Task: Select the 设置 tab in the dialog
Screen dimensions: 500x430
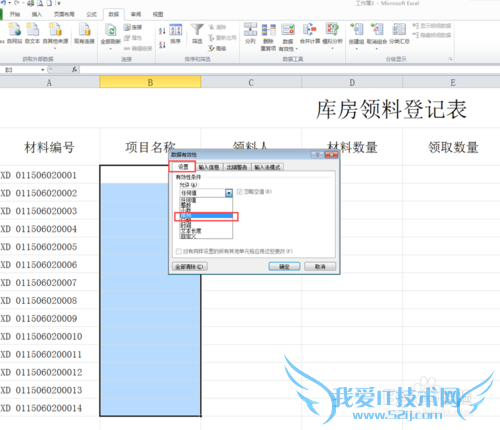Action: [183, 167]
